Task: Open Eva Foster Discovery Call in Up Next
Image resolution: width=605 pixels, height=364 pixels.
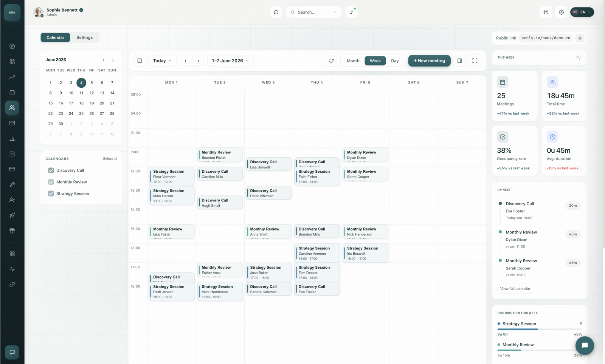Action: point(539,211)
